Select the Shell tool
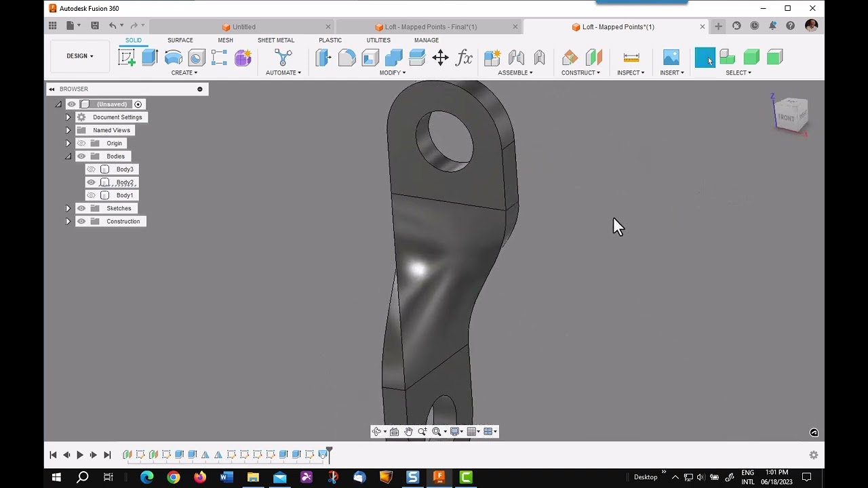The image size is (868, 488). [x=370, y=58]
